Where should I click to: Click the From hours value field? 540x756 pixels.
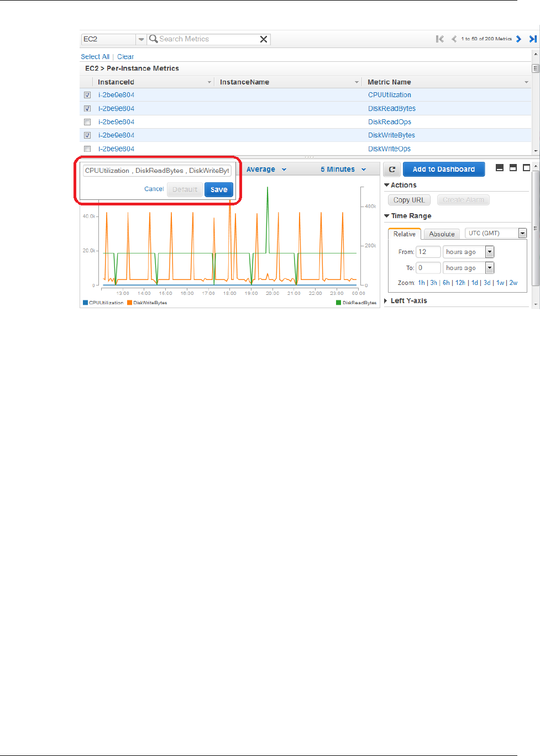(428, 252)
